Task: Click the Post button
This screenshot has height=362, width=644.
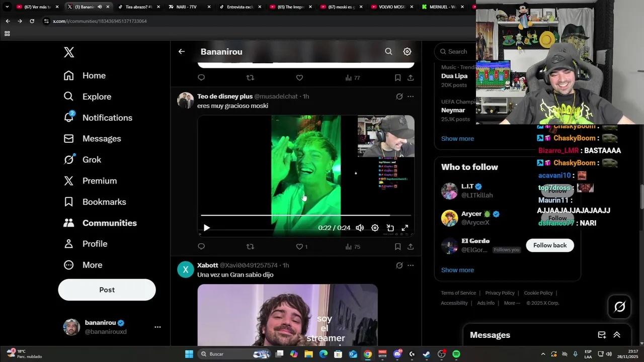Action: (x=107, y=290)
